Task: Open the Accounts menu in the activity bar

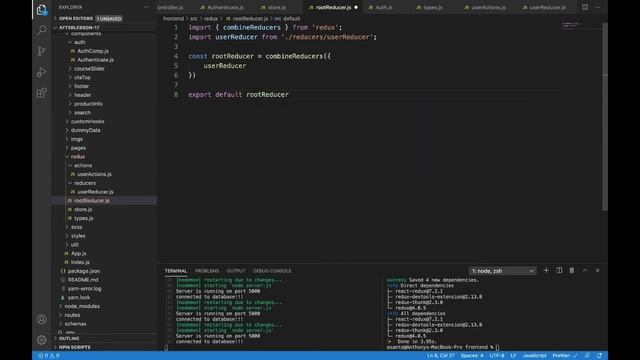Action: click(42, 319)
